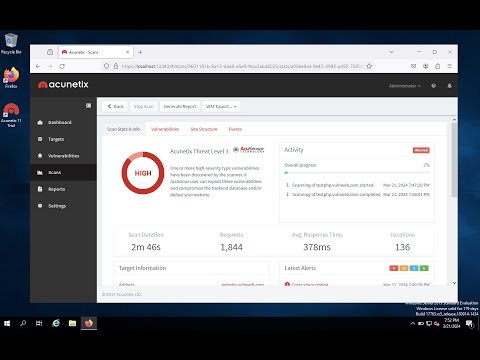Show hidden system tray icons
The height and width of the screenshot is (360, 480).
click(413, 323)
